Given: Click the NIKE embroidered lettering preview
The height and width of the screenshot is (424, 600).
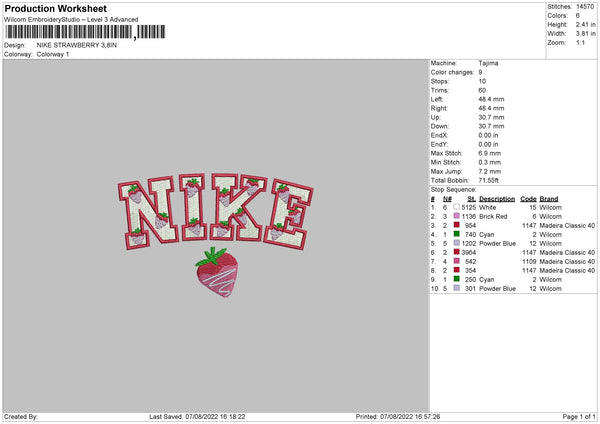Looking at the screenshot, I should click(215, 212).
